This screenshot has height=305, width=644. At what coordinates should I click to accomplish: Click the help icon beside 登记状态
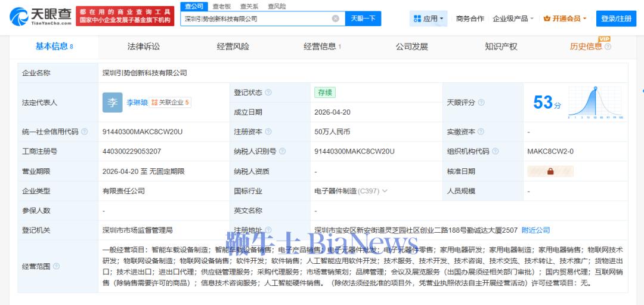[x=268, y=93]
